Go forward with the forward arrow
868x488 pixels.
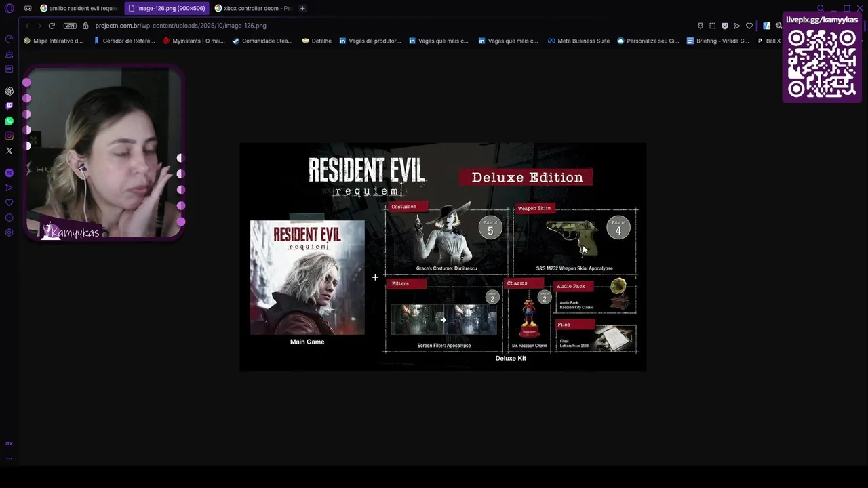pyautogui.click(x=39, y=26)
